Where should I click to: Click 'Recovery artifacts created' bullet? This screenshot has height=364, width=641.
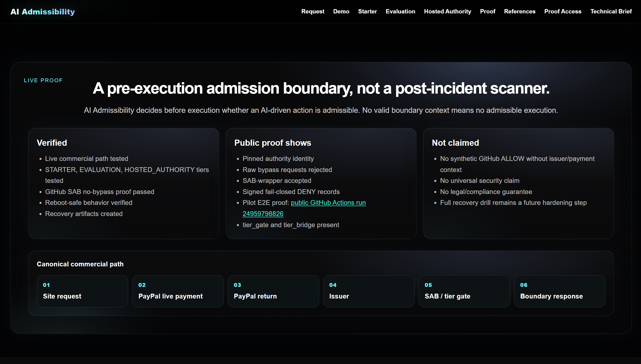pos(84,214)
